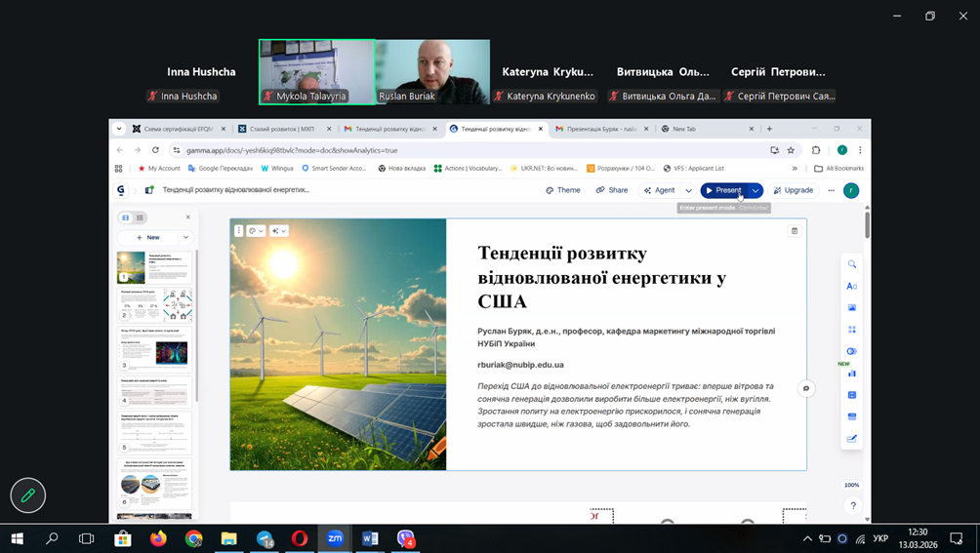This screenshot has width=980, height=553.
Task: Open Firefox from the taskbar
Action: pyautogui.click(x=158, y=538)
